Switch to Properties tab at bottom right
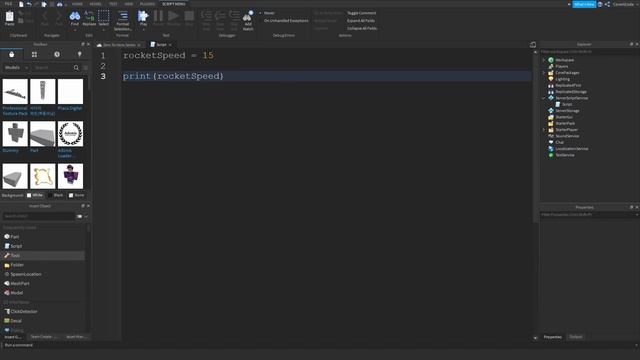The image size is (640, 360). 553,337
